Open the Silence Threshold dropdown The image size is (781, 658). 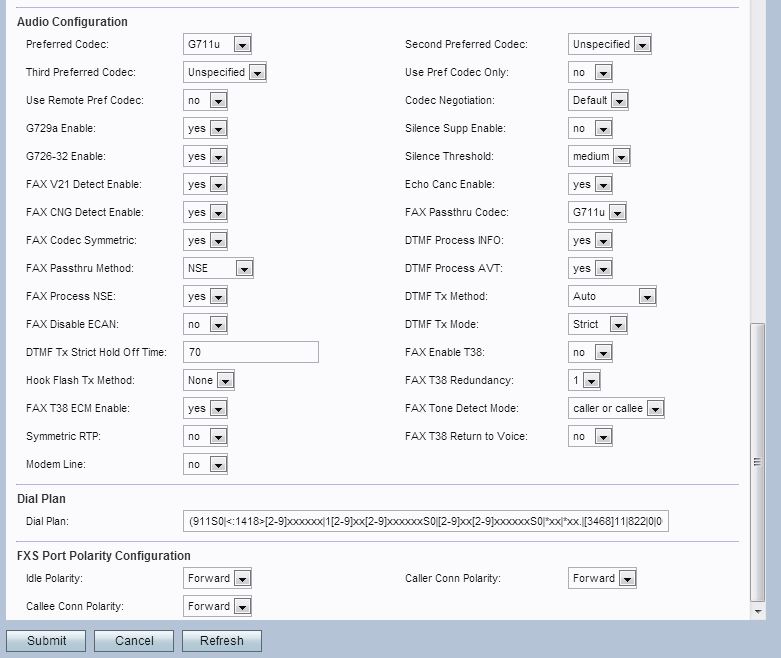(x=600, y=156)
